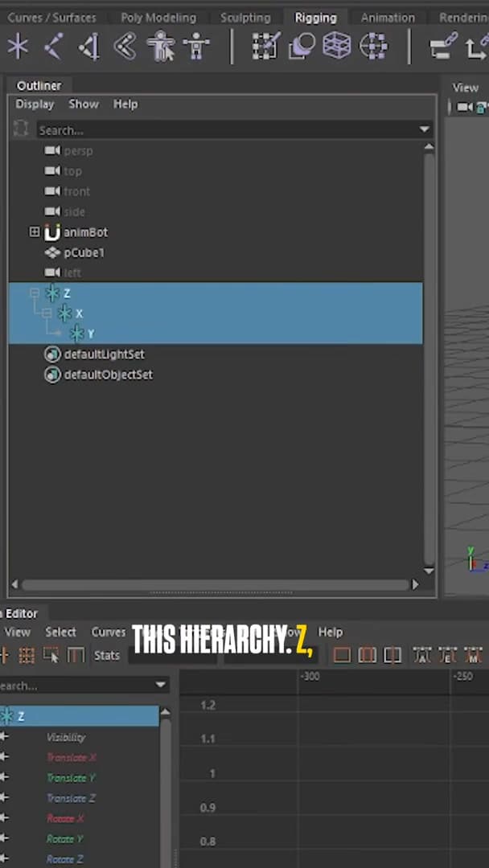Collapse the X locator node

(x=47, y=313)
